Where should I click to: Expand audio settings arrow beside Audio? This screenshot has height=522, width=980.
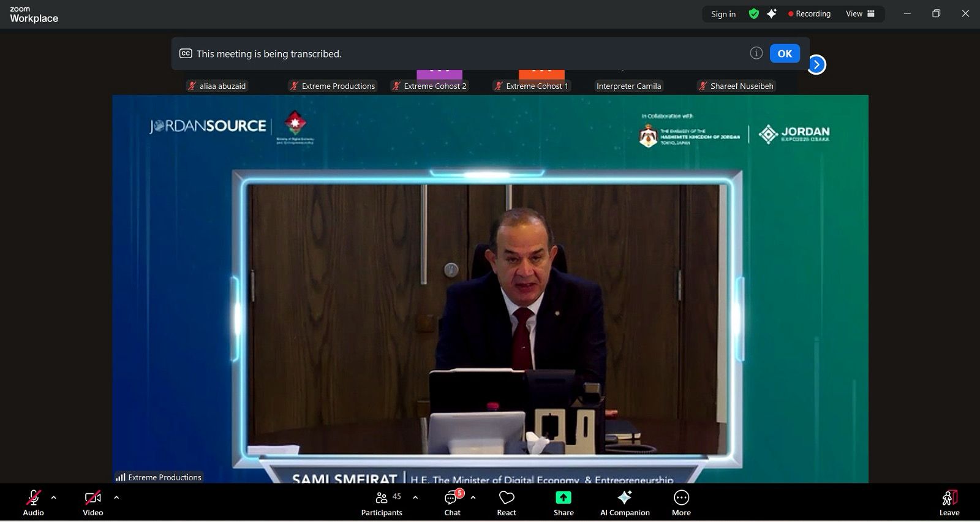click(54, 497)
